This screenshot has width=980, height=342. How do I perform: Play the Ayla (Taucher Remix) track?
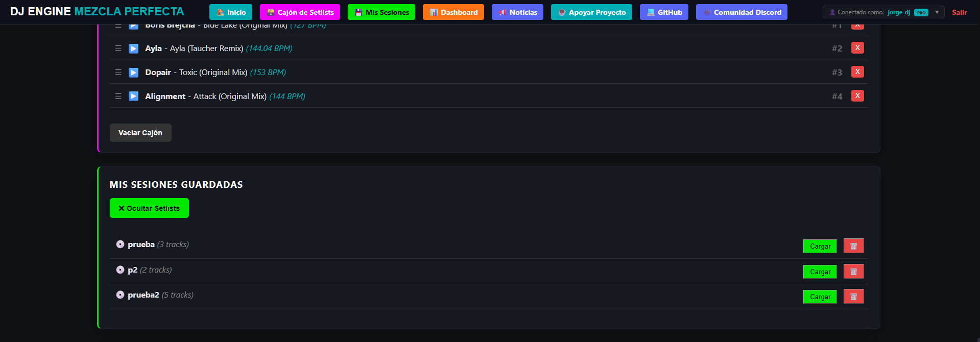click(133, 48)
